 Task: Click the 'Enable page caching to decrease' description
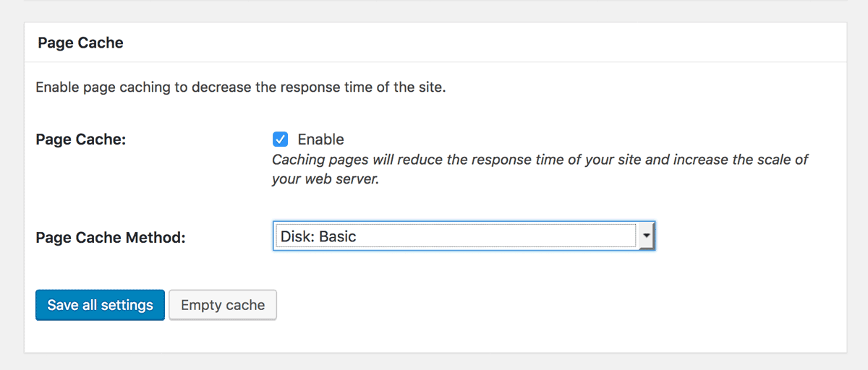point(241,88)
